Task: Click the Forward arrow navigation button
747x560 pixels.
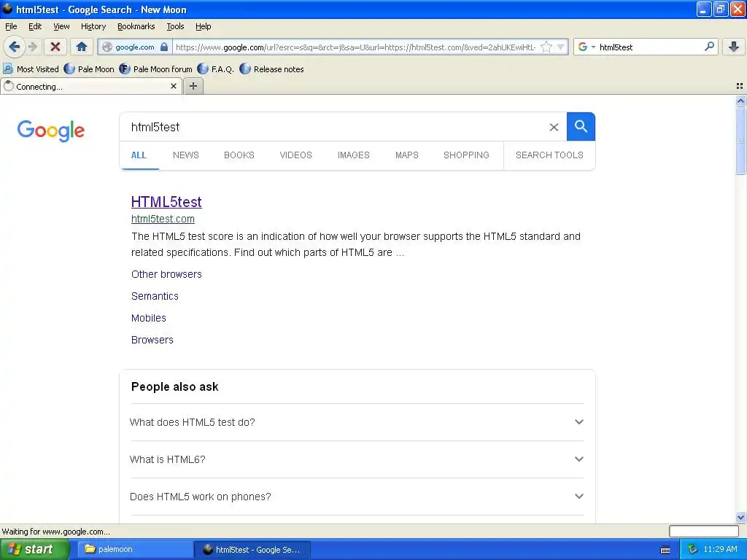Action: [32, 47]
